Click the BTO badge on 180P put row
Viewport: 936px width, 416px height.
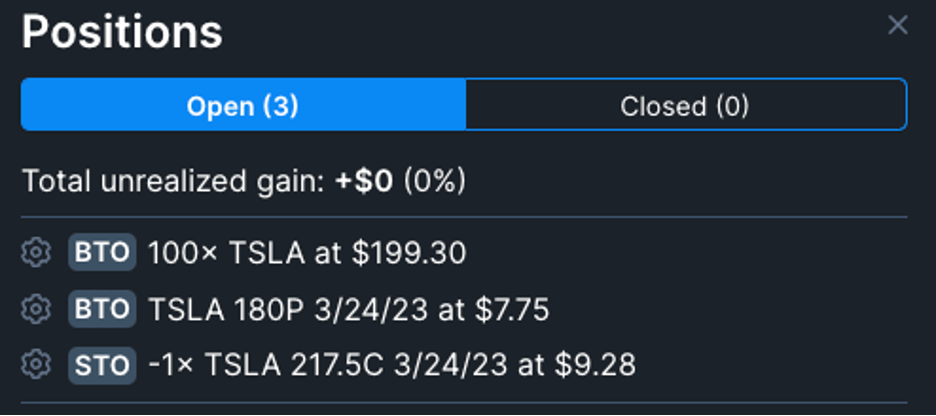[x=102, y=309]
